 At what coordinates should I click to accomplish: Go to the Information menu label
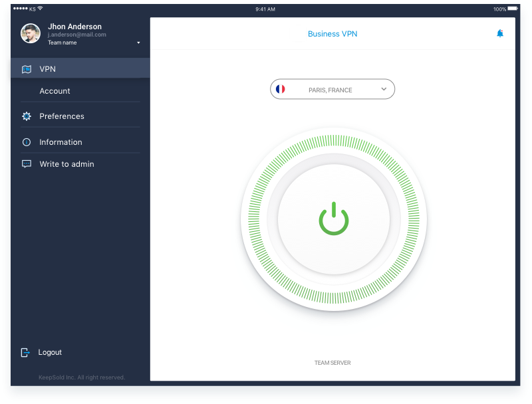pos(61,142)
